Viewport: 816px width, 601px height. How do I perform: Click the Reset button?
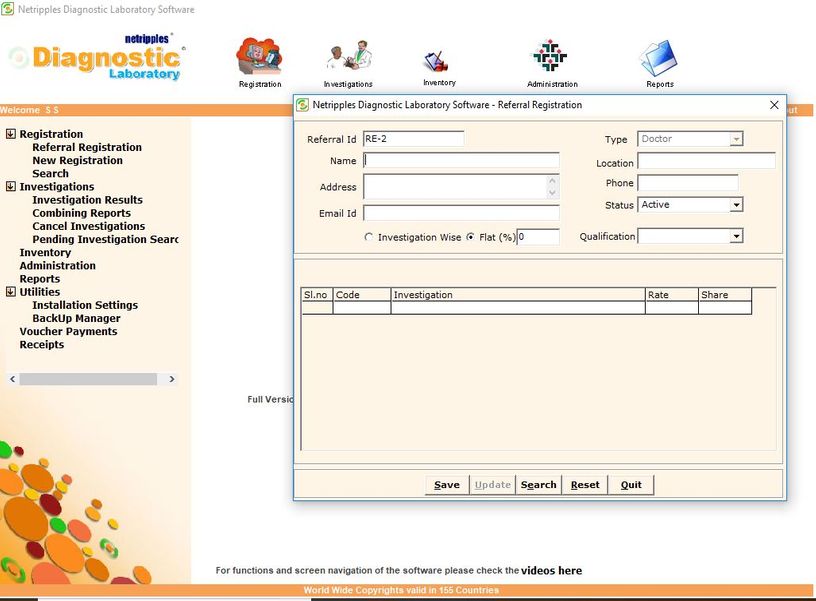coord(585,485)
